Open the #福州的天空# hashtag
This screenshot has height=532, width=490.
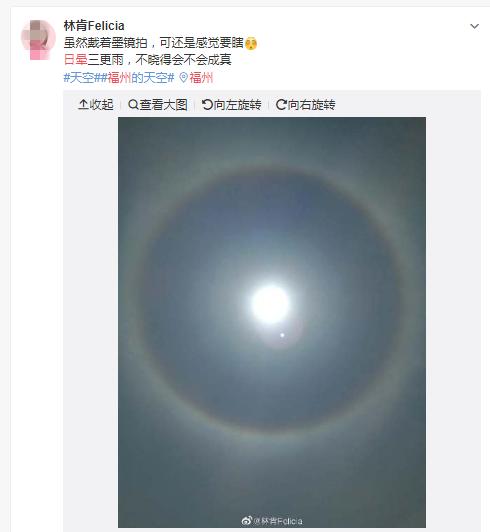pyautogui.click(x=137, y=78)
